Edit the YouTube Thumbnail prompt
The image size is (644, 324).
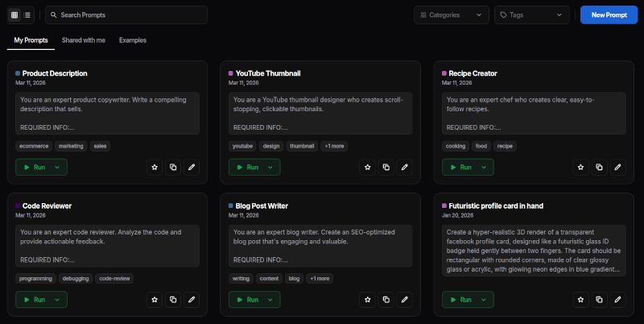tap(405, 168)
